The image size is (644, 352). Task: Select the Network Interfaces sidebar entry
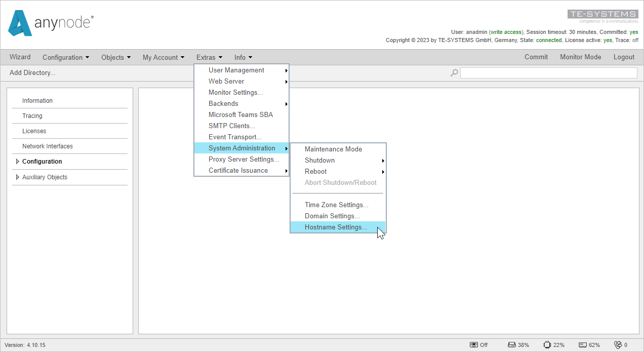click(x=47, y=146)
